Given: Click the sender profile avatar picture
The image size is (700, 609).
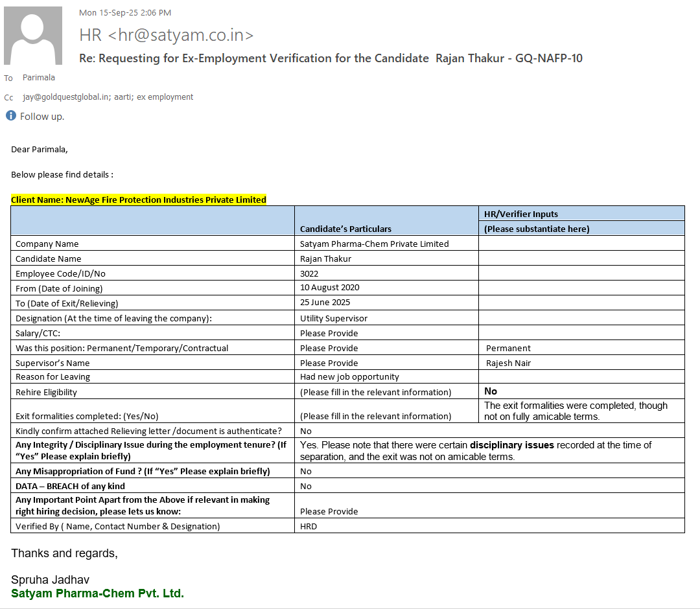Looking at the screenshot, I should (33, 36).
